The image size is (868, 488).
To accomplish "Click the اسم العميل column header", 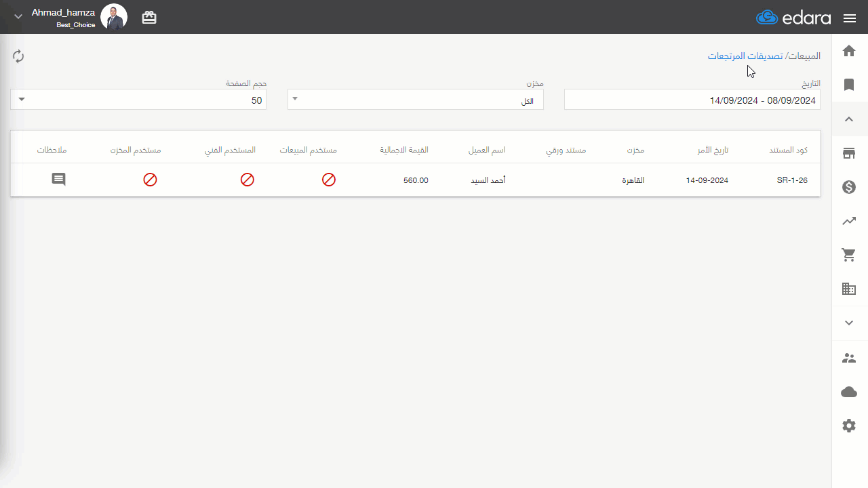I will pos(487,150).
